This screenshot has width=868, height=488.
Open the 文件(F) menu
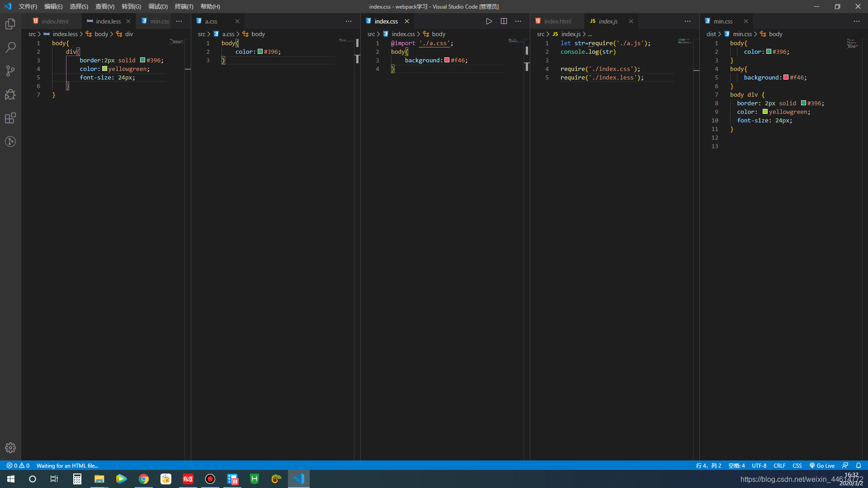coord(28,6)
